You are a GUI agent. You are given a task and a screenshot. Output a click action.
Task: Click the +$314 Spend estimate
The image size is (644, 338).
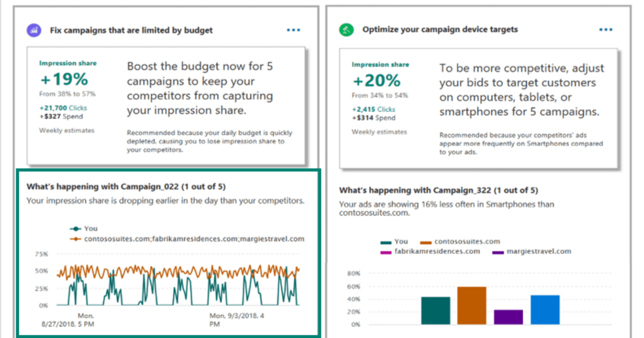(x=374, y=118)
